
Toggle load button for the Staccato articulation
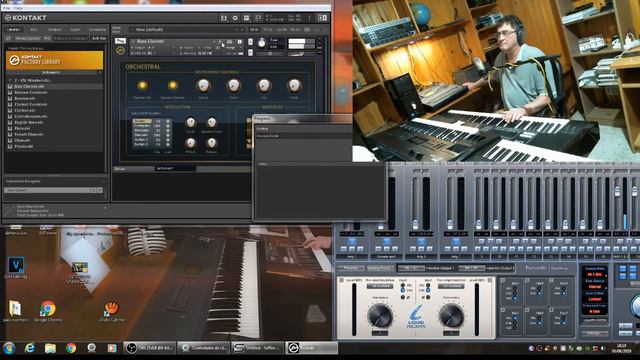click(x=167, y=135)
